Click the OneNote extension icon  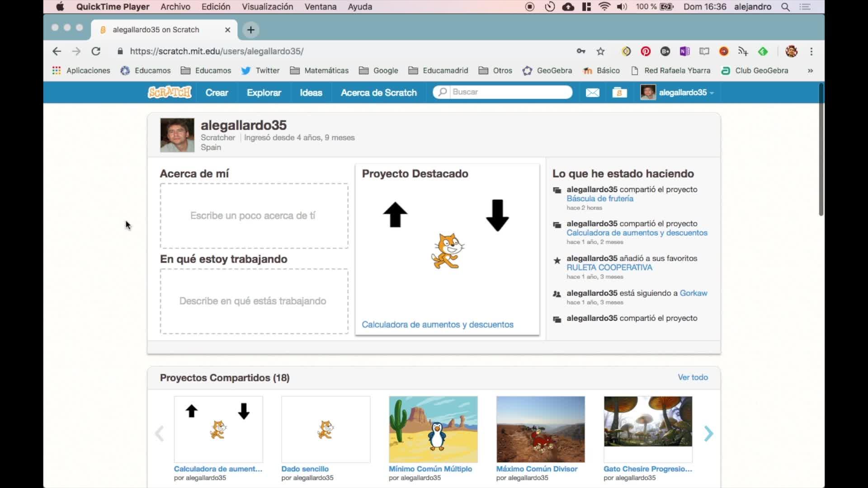tap(684, 52)
